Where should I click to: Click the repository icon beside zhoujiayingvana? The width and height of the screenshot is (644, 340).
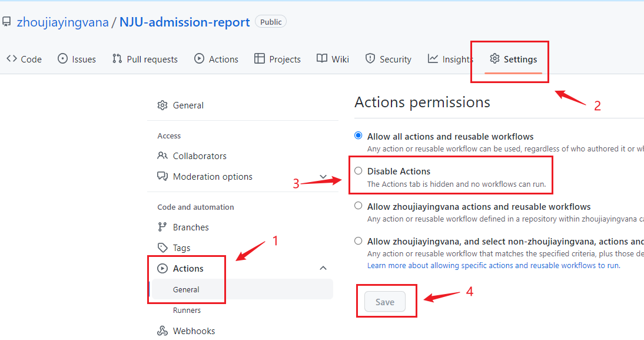pyautogui.click(x=6, y=22)
